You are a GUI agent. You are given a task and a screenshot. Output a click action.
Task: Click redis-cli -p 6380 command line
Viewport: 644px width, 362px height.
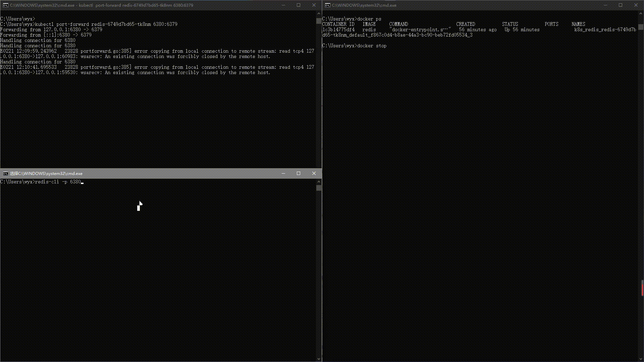58,182
